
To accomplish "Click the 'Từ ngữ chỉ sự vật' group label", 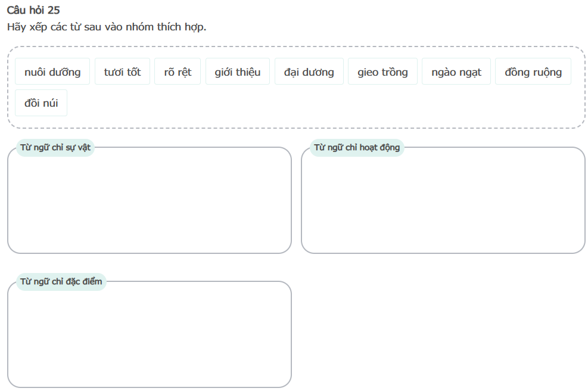I will click(55, 147).
